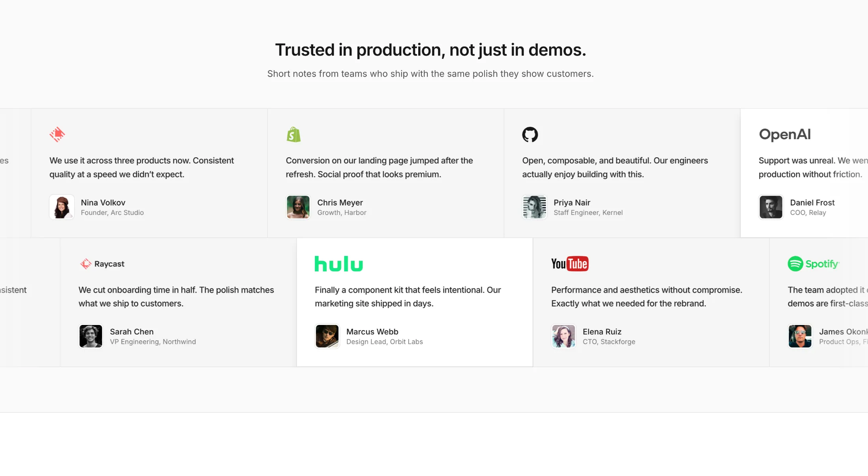Image resolution: width=868 pixels, height=476 pixels.
Task: Click the YouTube logo
Action: 570,264
